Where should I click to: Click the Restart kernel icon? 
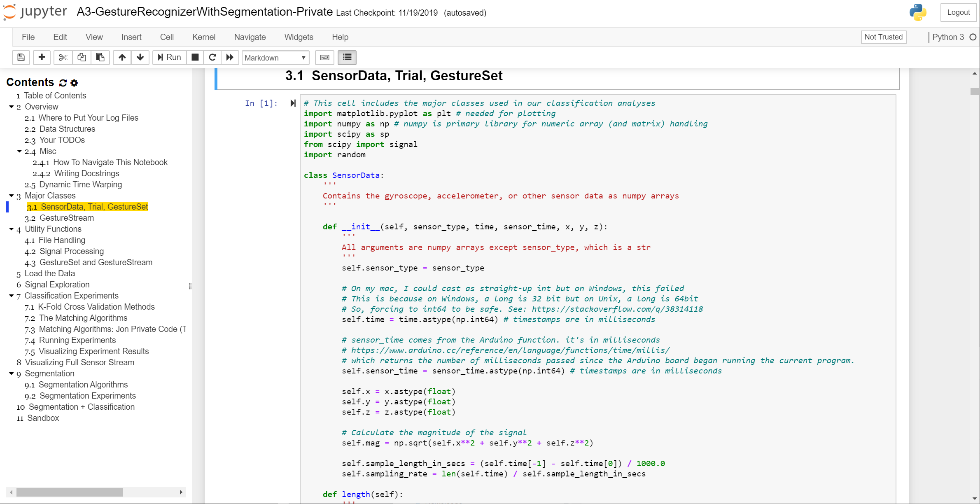212,56
